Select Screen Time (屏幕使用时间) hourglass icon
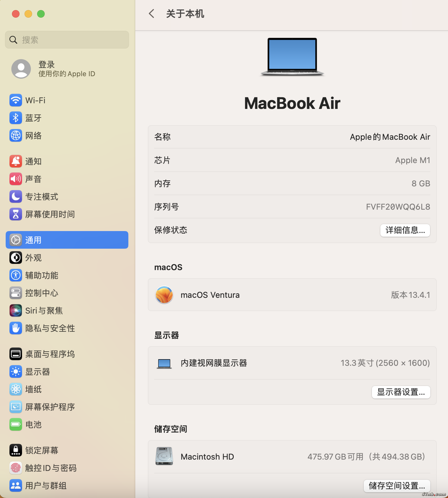Image resolution: width=448 pixels, height=498 pixels. pyautogui.click(x=16, y=214)
